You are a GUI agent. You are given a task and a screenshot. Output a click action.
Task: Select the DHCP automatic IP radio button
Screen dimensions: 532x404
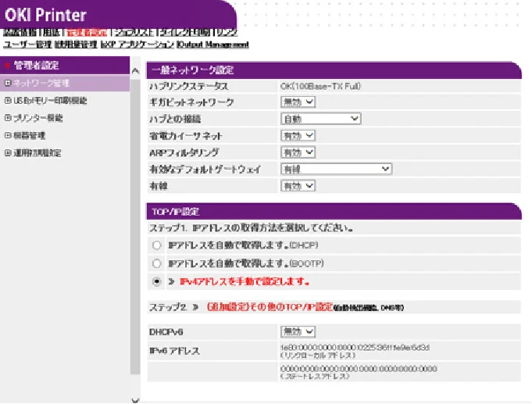click(156, 245)
